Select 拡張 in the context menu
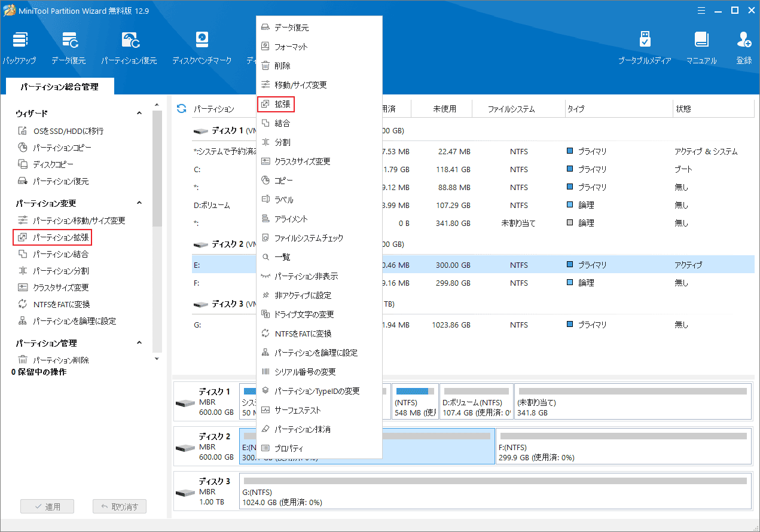The image size is (760, 532). (282, 104)
